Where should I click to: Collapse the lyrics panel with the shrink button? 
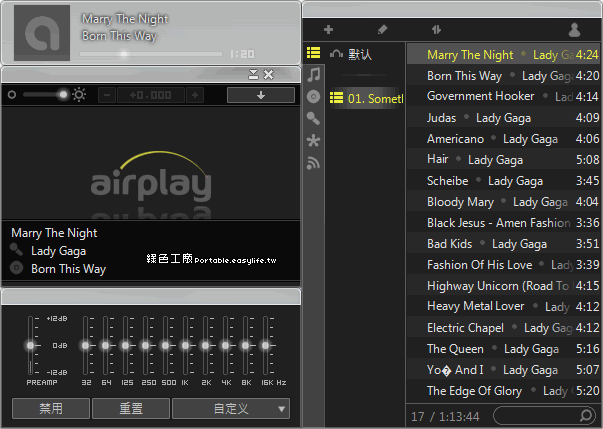click(253, 74)
